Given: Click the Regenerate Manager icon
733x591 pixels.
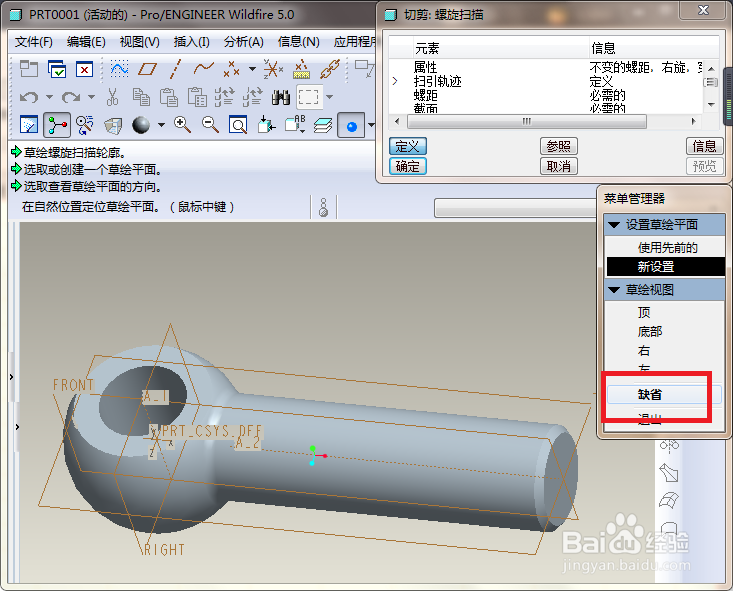Looking at the screenshot, I should click(252, 97).
